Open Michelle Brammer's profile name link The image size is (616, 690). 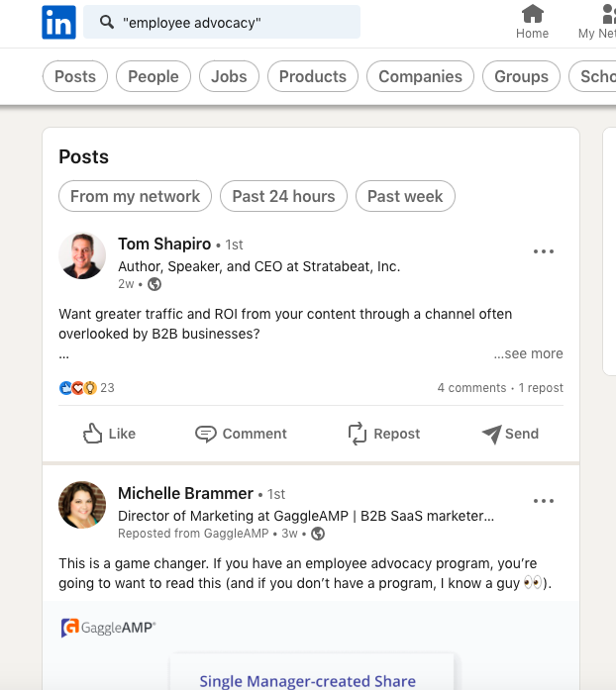pyautogui.click(x=185, y=493)
